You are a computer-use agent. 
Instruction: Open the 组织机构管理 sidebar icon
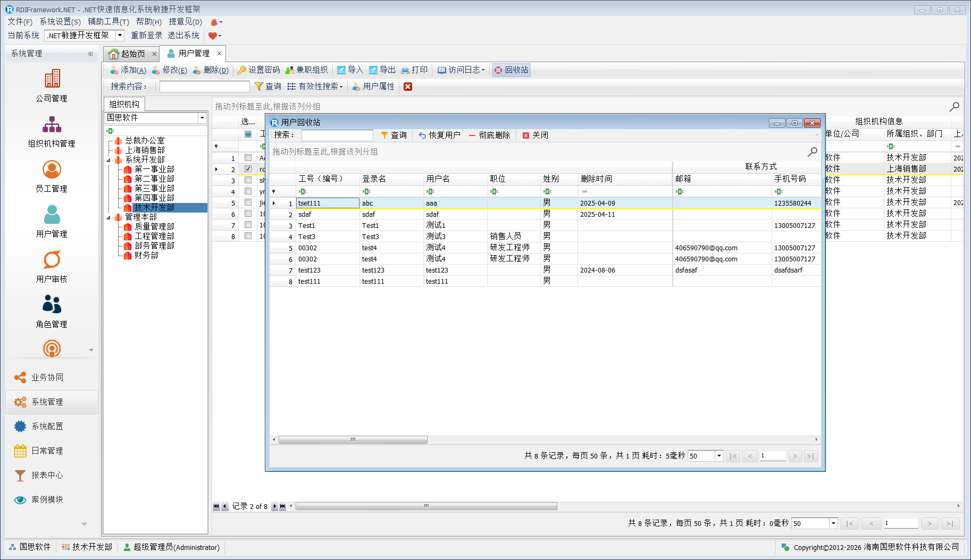(x=52, y=125)
